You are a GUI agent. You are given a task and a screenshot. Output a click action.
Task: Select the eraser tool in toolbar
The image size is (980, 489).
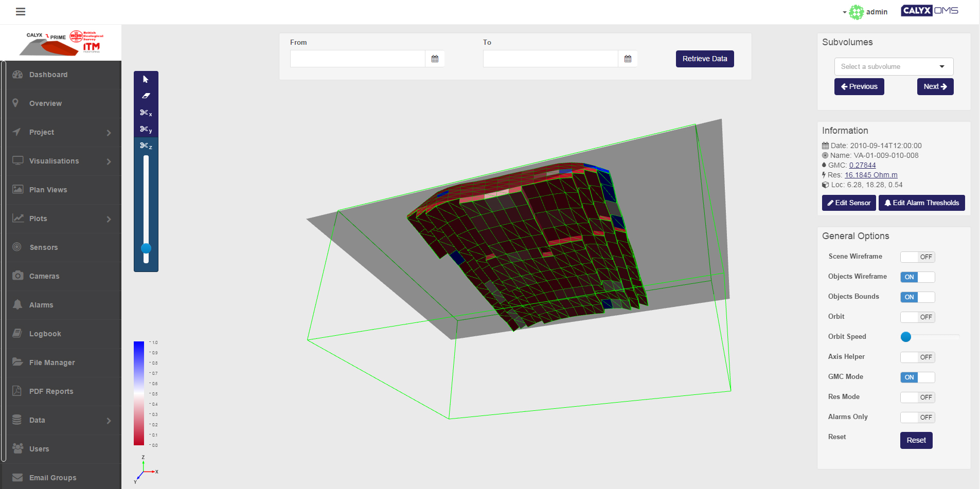coord(146,96)
